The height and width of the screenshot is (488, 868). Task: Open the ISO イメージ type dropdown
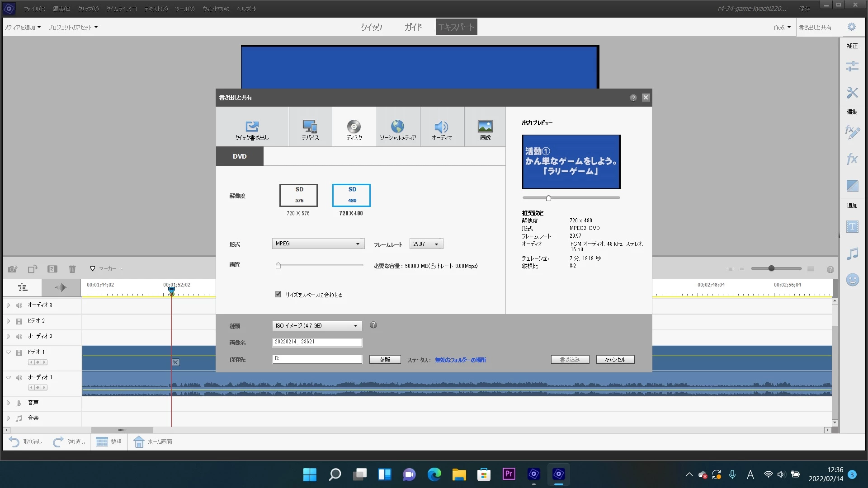click(317, 325)
